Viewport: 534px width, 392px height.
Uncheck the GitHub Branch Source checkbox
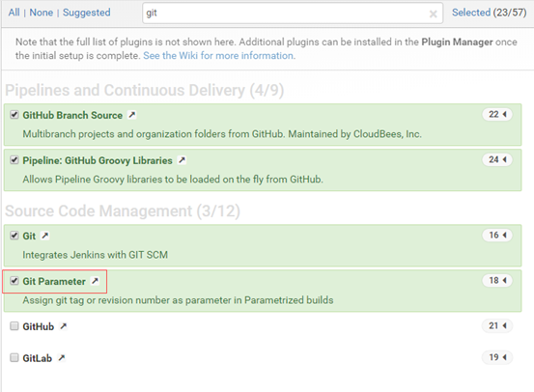pos(14,115)
